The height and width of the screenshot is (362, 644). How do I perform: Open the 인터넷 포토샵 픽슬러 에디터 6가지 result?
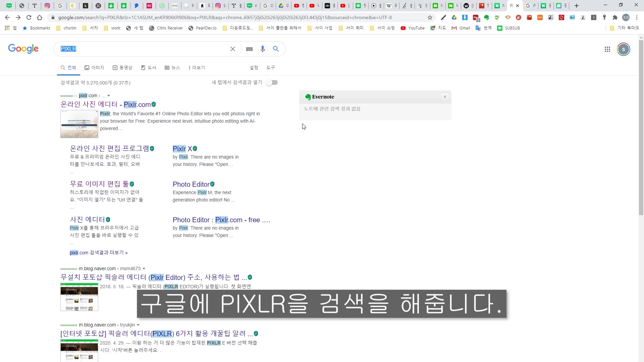(157, 334)
